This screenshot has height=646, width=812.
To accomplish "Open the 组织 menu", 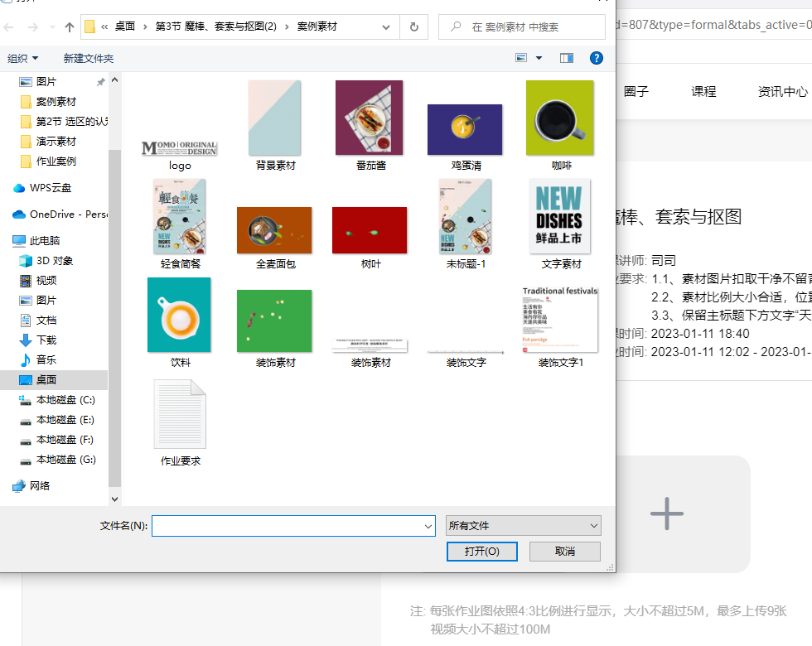I will pyautogui.click(x=23, y=58).
